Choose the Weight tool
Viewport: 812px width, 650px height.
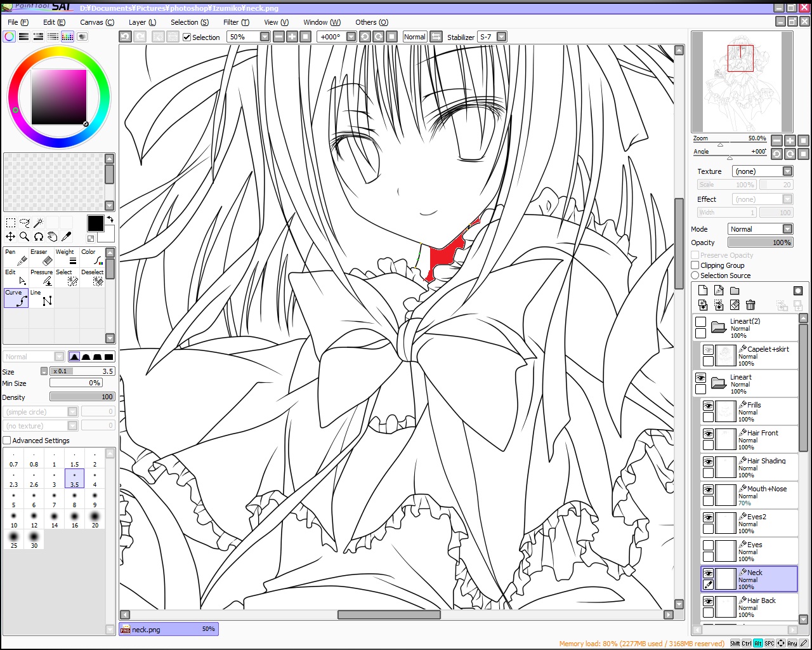(x=67, y=257)
